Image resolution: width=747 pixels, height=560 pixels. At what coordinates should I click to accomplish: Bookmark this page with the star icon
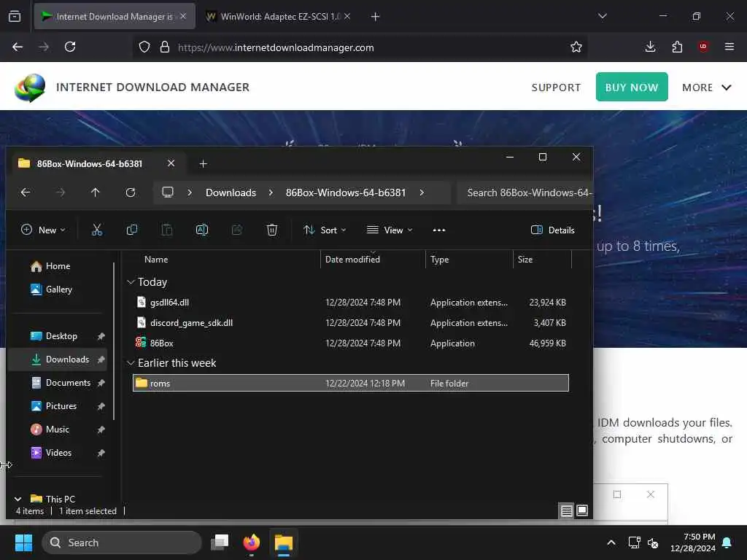[x=576, y=47]
